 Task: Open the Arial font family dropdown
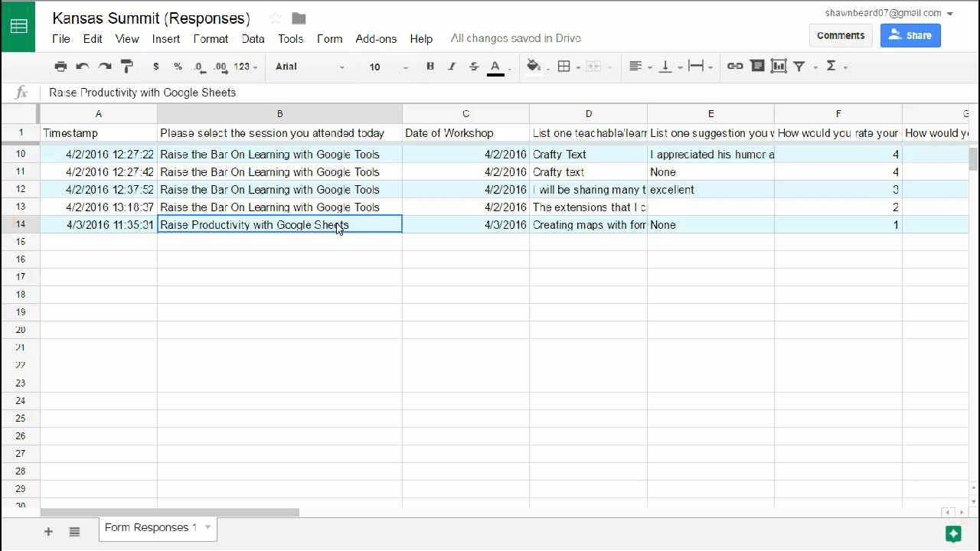click(x=310, y=67)
